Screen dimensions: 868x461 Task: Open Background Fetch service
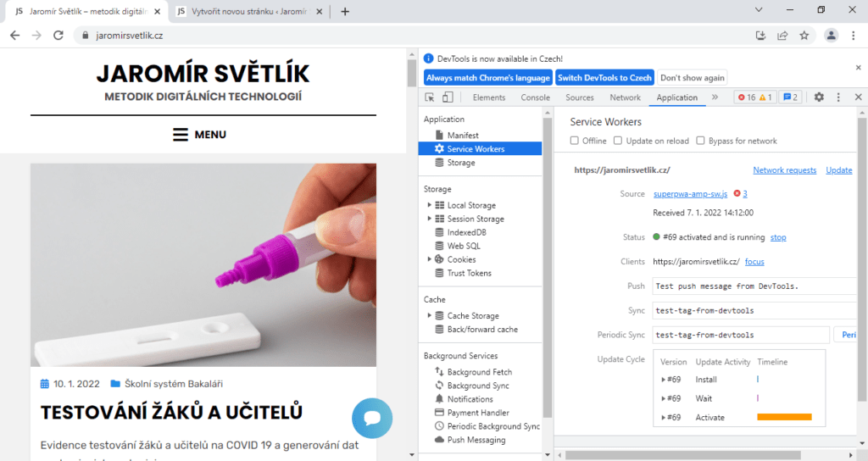480,372
